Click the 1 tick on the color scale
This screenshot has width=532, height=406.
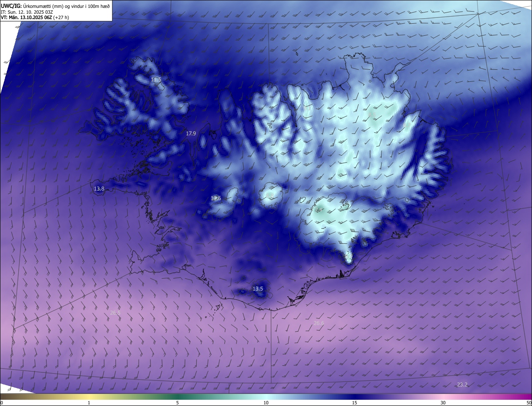89,403
